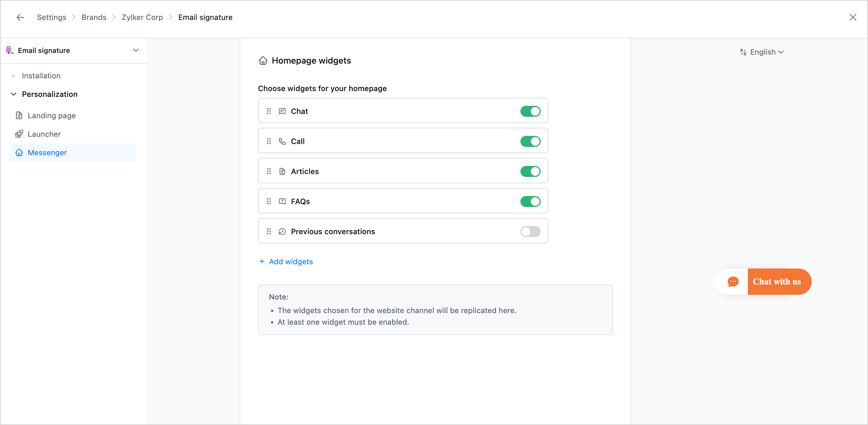Viewport: 868px width, 425px height.
Task: Click the phone icon beside Call
Action: [282, 141]
